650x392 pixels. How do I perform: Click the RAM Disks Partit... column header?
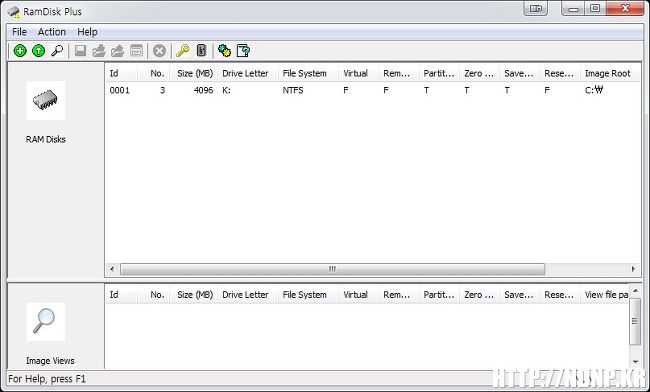(439, 73)
